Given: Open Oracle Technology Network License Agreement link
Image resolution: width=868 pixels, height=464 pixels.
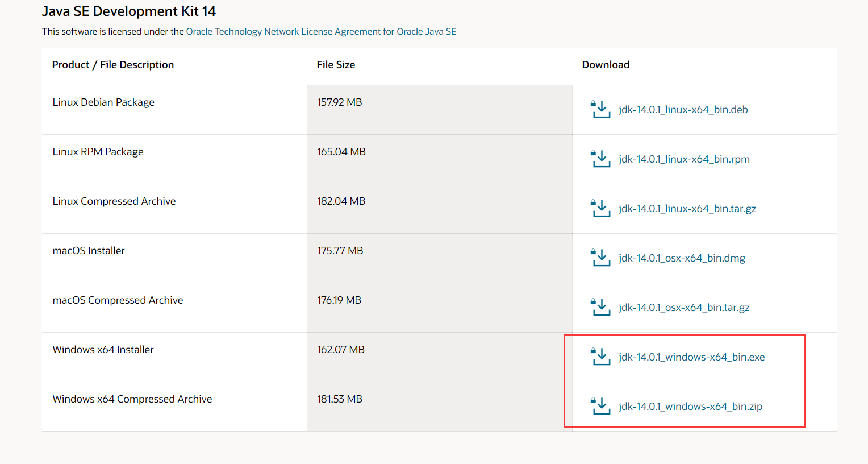Looking at the screenshot, I should [x=321, y=32].
